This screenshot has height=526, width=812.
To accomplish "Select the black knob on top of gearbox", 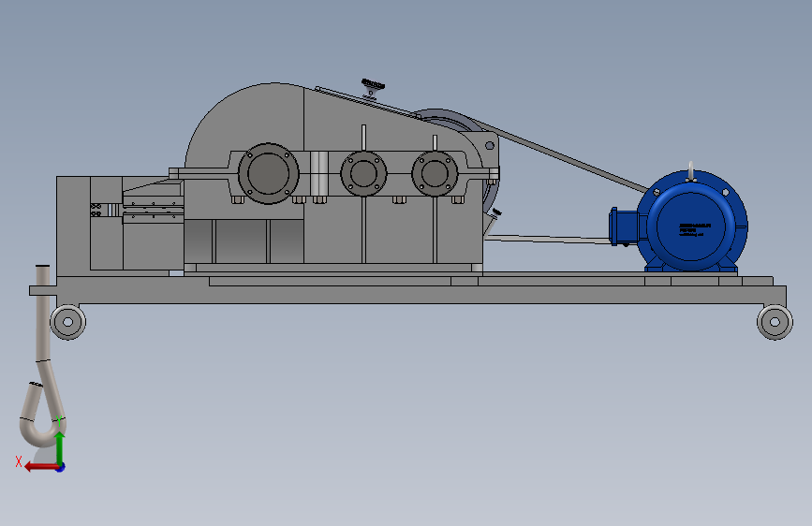I will (373, 84).
